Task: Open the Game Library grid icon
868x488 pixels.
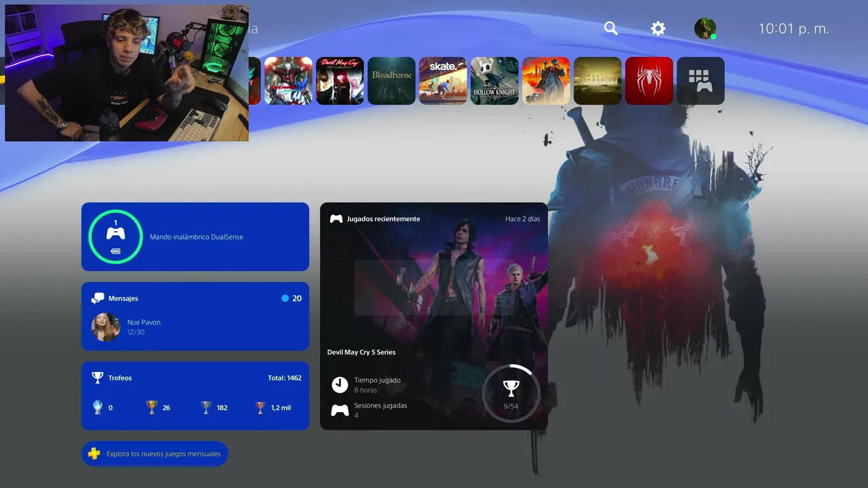Action: pos(701,81)
